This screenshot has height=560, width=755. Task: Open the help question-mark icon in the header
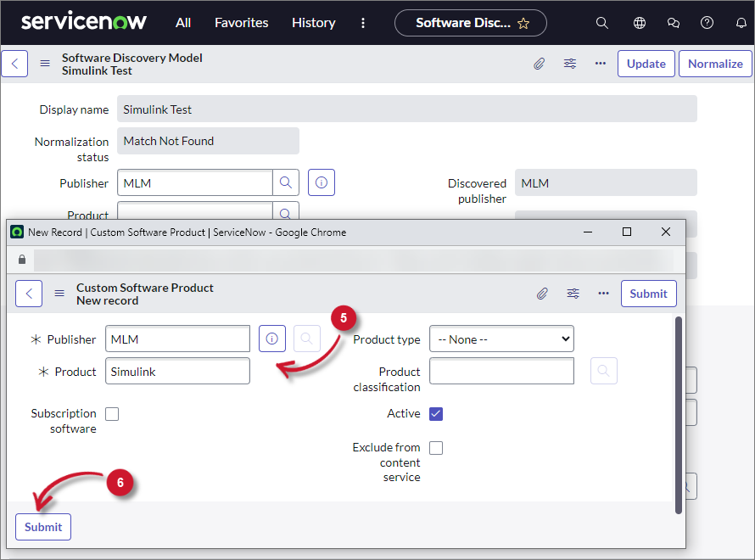[x=707, y=23]
